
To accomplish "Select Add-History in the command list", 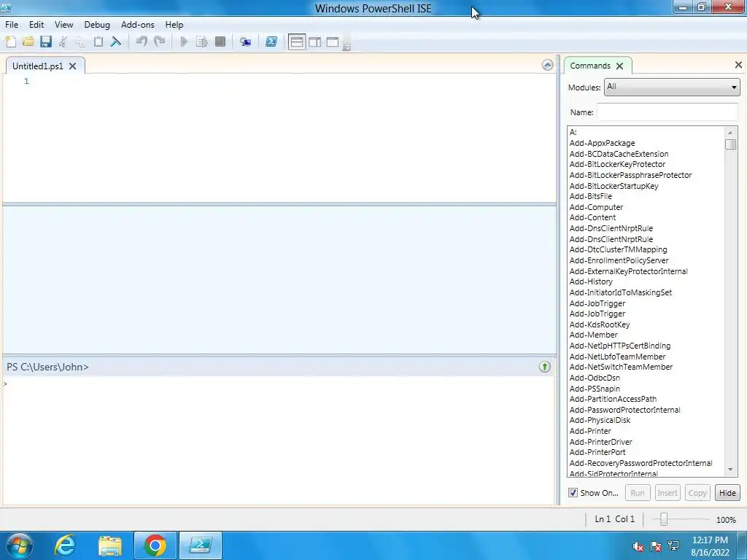I will (591, 281).
